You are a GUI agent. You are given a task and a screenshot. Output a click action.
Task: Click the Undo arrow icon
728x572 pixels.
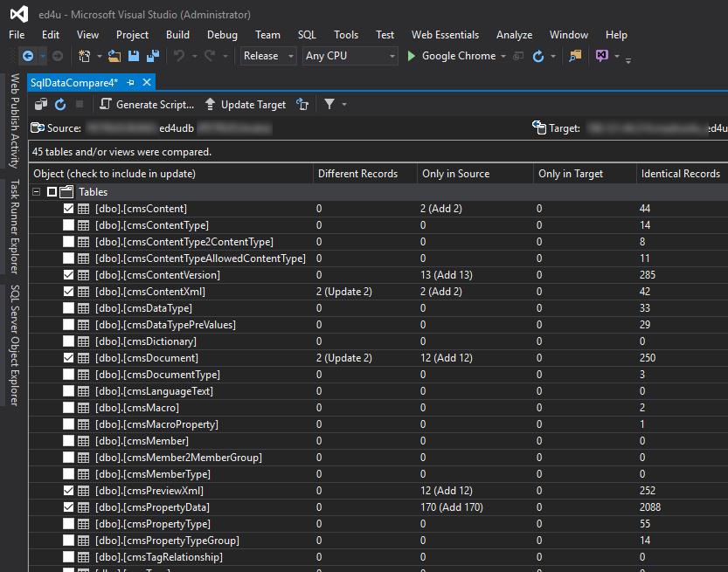(179, 56)
